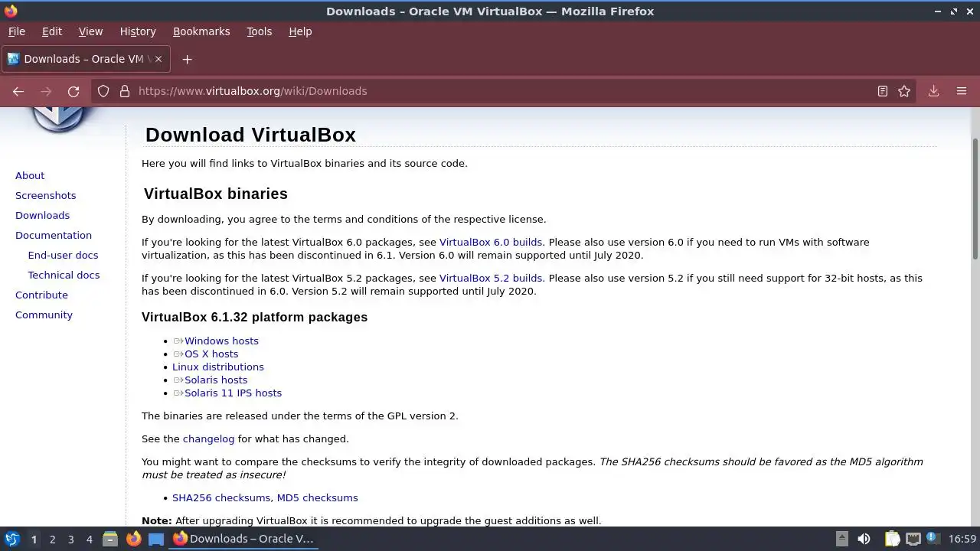The width and height of the screenshot is (980, 551).
Task: Click the About sidebar link
Action: coord(30,175)
